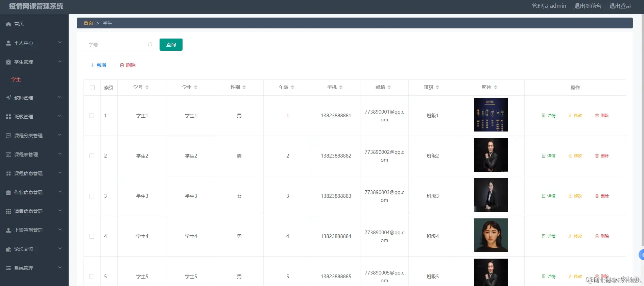Click 修改 for the 学生2 row
The width and height of the screenshot is (644, 286).
[x=575, y=156]
